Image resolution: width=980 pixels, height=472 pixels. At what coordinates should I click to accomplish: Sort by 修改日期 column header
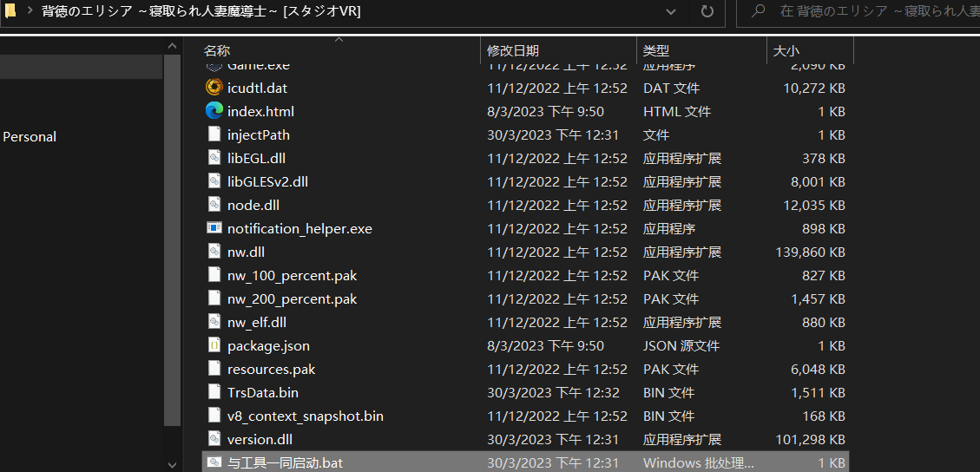(x=513, y=51)
